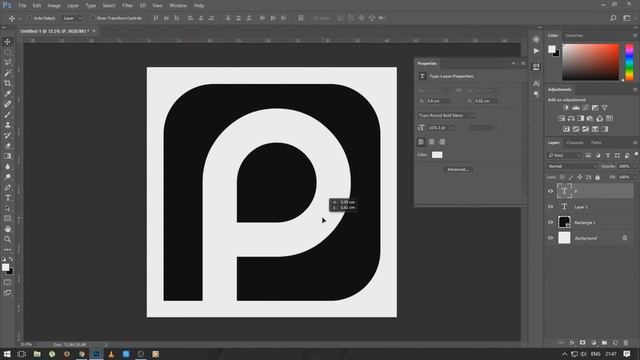This screenshot has width=640, height=360.
Task: Open the Filter menu
Action: 127,6
